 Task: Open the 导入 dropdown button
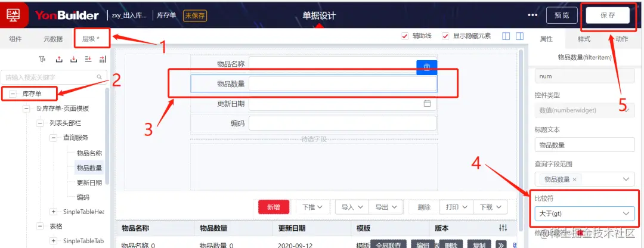click(352, 207)
